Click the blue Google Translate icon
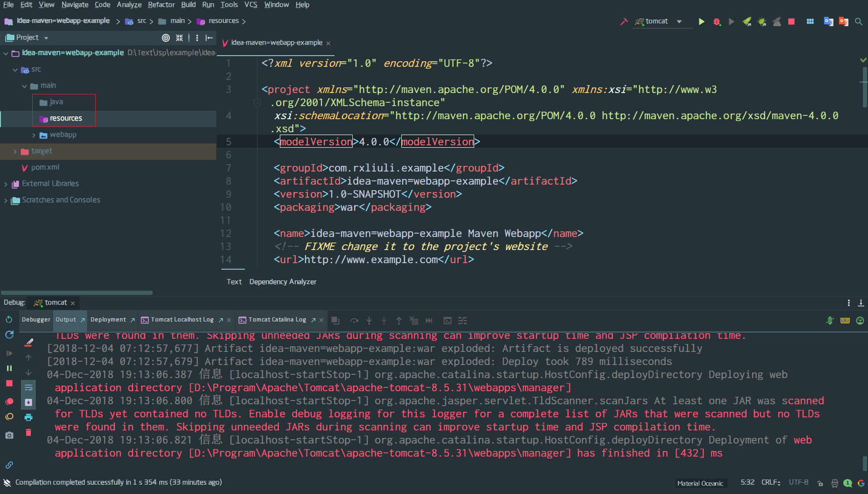The image size is (868, 494). click(828, 21)
